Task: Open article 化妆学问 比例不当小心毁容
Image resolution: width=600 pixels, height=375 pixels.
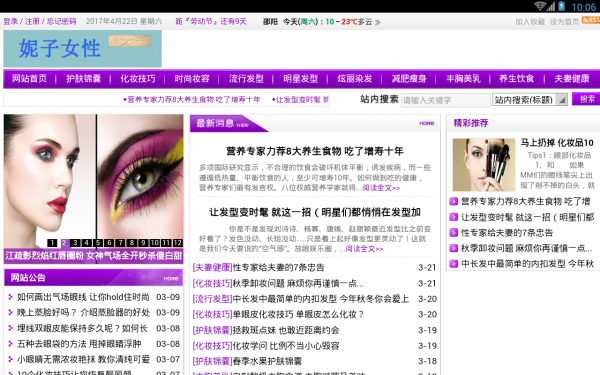Action: (x=286, y=346)
